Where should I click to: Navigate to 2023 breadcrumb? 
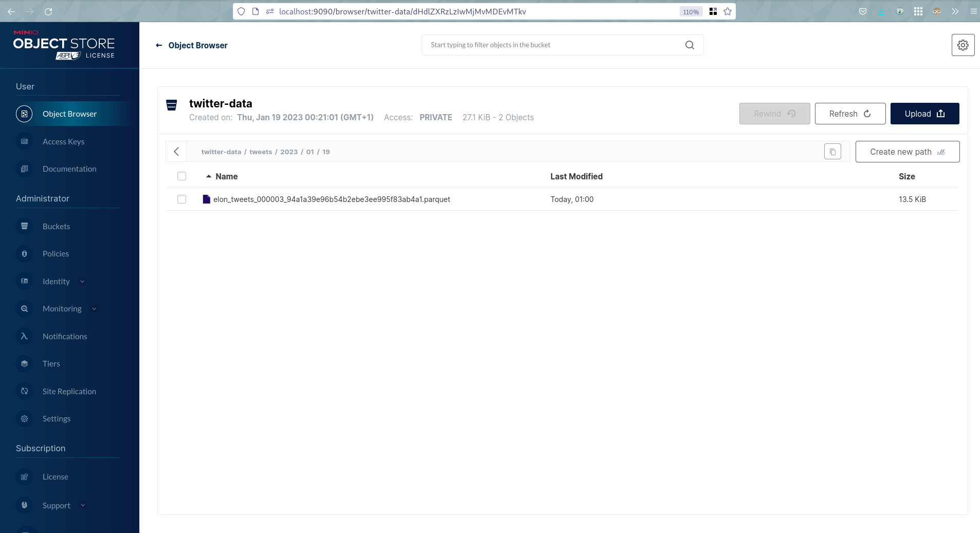point(289,152)
